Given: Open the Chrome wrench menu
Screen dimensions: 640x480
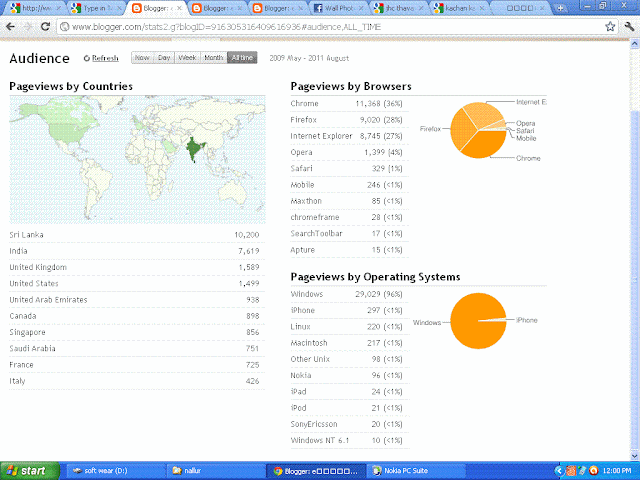Looking at the screenshot, I should tap(629, 27).
